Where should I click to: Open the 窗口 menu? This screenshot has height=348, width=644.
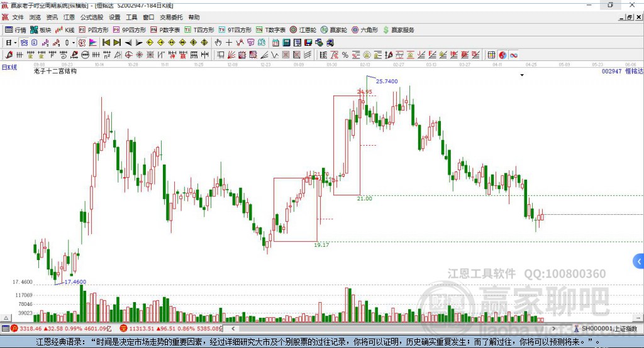(148, 17)
